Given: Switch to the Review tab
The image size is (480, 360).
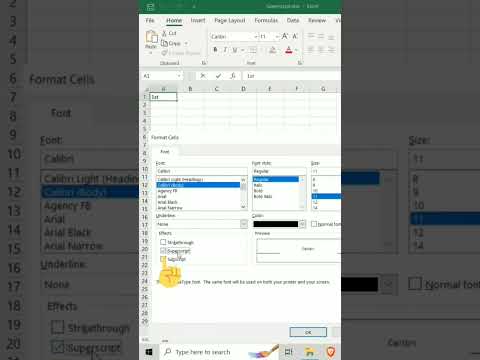Looking at the screenshot, I should click(317, 21).
